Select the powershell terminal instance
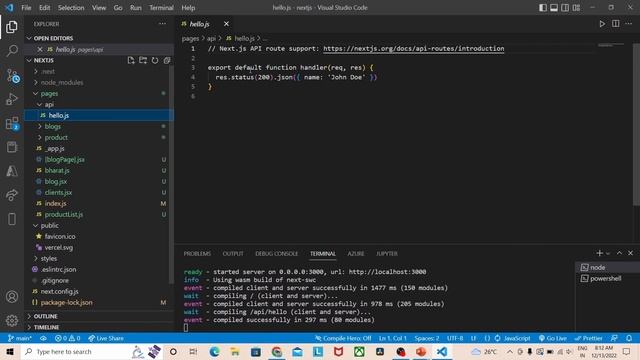640x360 pixels. click(606, 278)
